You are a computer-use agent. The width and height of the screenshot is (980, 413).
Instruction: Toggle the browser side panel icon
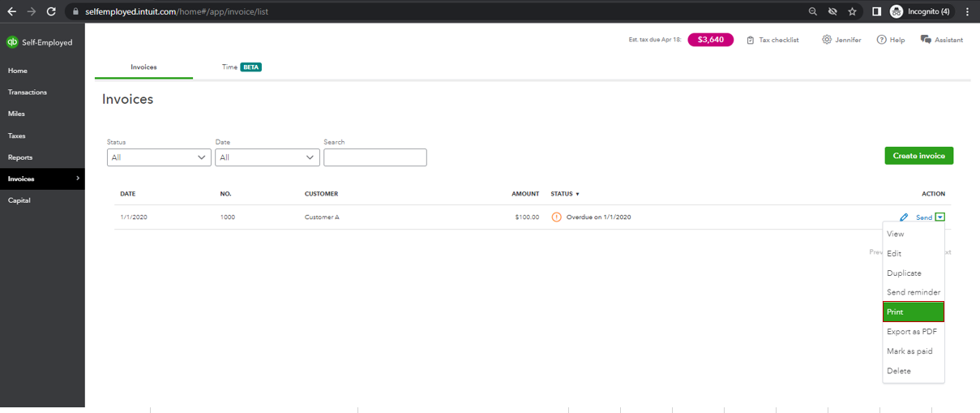point(877,11)
